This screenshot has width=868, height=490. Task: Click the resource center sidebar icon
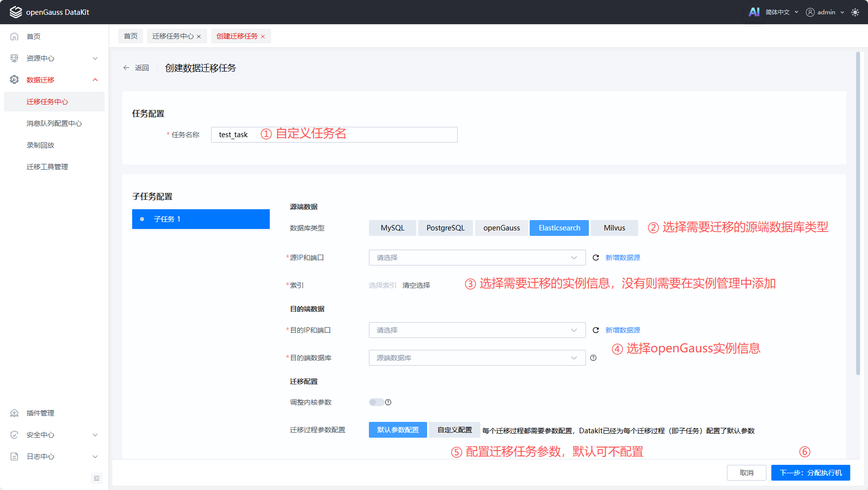click(x=14, y=58)
